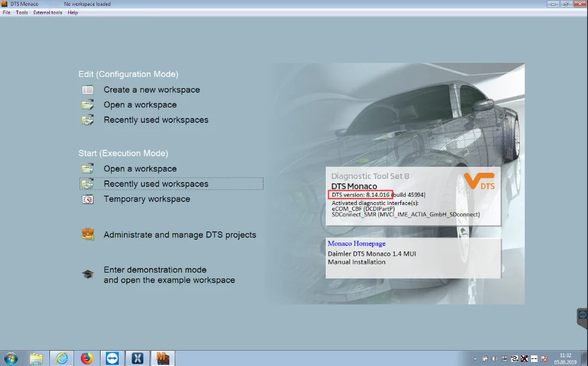The width and height of the screenshot is (588, 366).
Task: Click the eCOM_CBF (DCDIPartP) interface line
Action: (x=363, y=209)
